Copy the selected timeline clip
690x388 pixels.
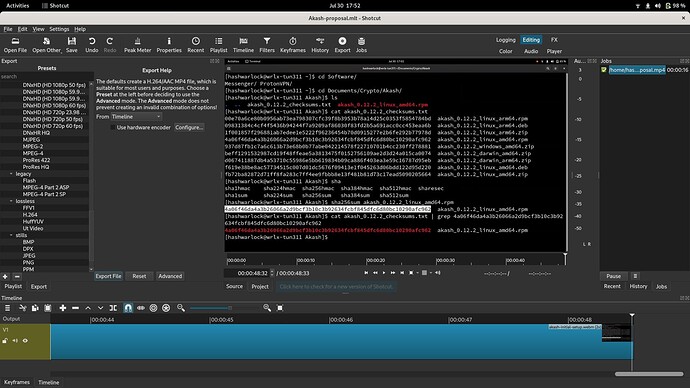35,308
